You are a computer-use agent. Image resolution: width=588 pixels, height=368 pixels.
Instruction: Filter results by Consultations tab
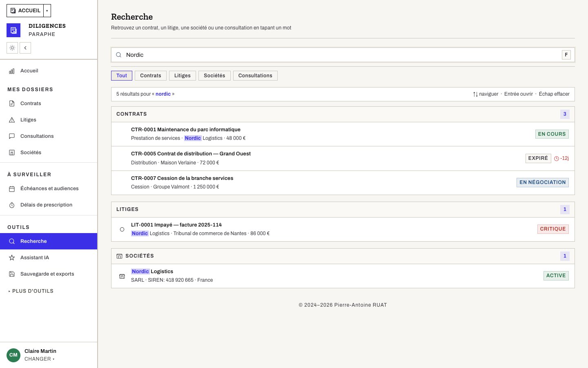point(255,76)
